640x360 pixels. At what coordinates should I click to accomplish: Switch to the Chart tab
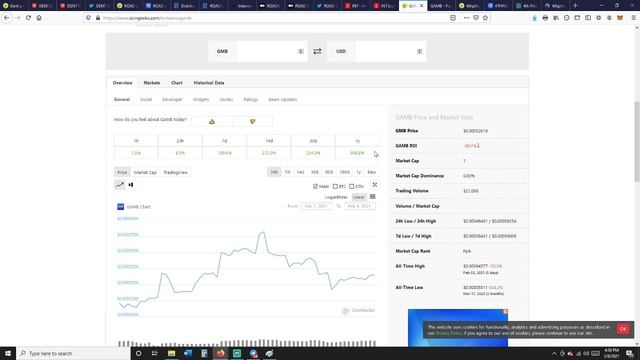[177, 83]
